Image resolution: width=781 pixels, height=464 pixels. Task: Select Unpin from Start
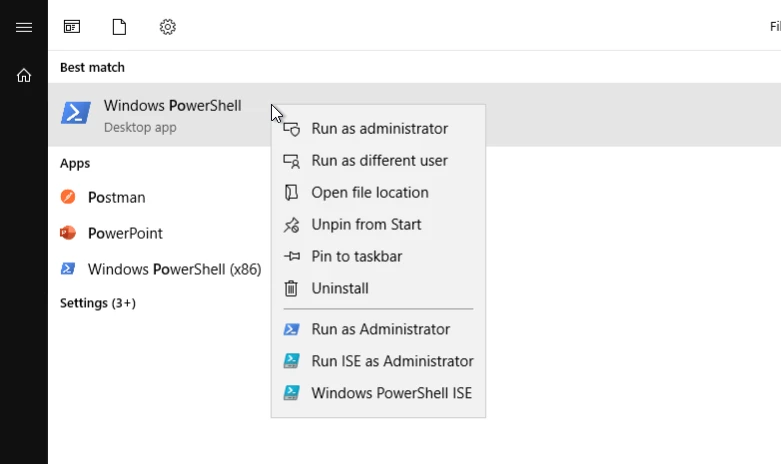[379, 224]
